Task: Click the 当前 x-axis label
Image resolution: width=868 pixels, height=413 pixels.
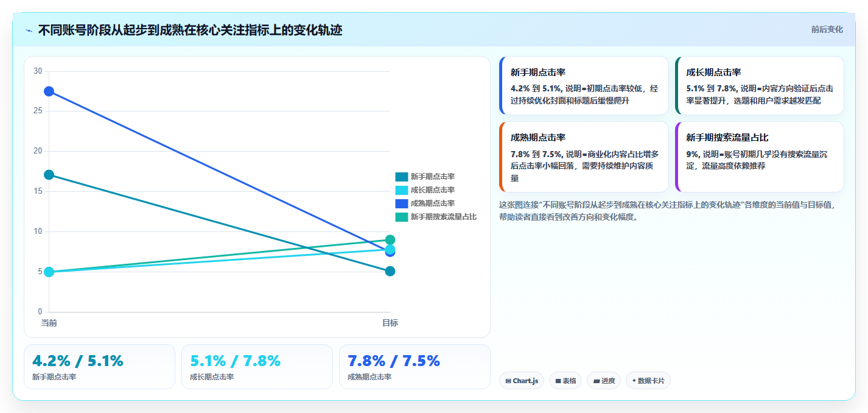Action: (x=49, y=323)
